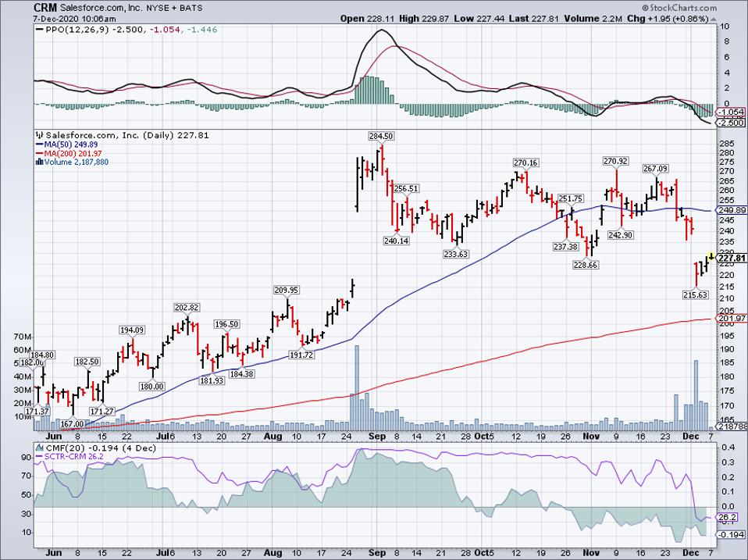
Task: Click the 270.92 price label
Action: point(615,162)
